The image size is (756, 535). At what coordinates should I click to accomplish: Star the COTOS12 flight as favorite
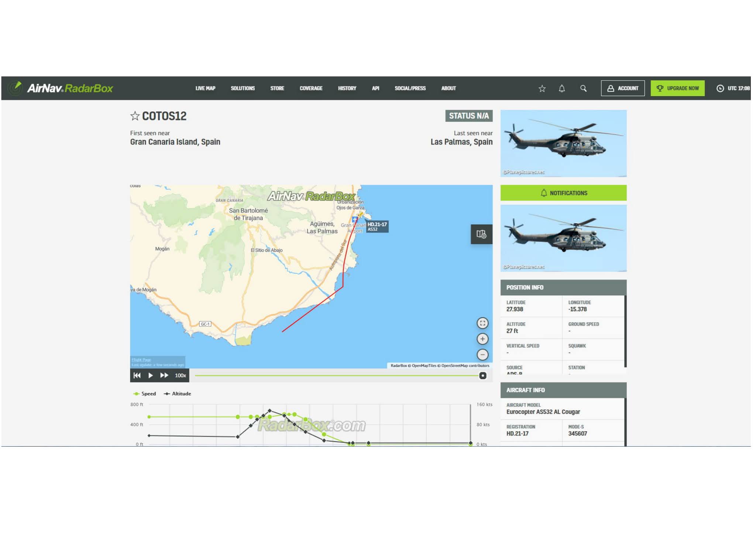click(135, 116)
